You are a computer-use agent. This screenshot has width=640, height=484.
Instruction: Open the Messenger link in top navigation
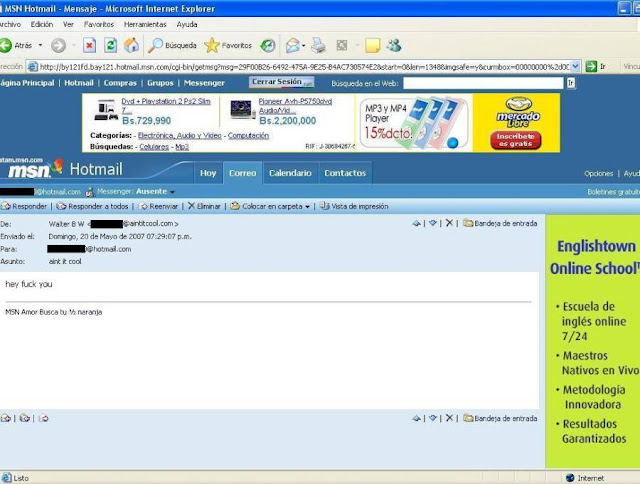tap(204, 83)
